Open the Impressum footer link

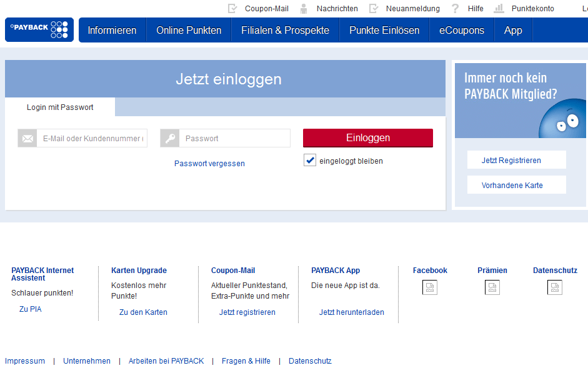coord(25,361)
